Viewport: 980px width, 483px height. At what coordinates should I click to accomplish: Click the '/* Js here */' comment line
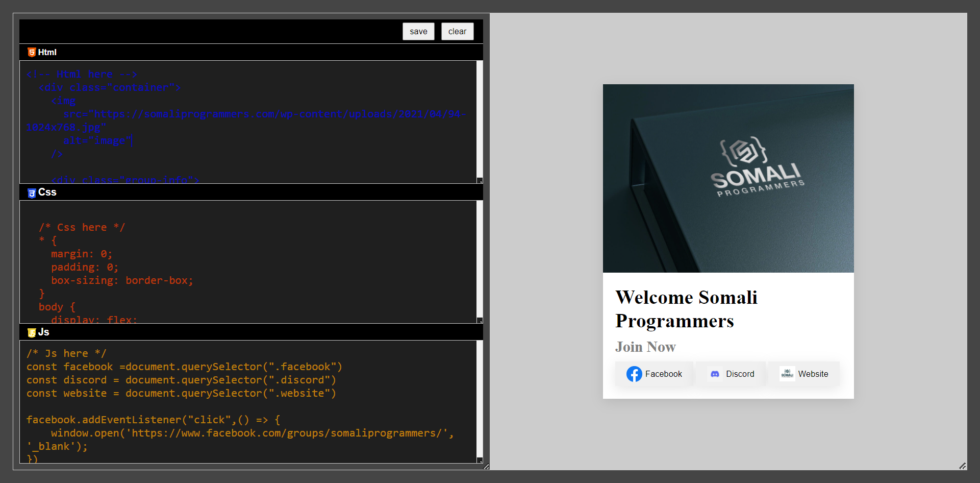pyautogui.click(x=66, y=353)
